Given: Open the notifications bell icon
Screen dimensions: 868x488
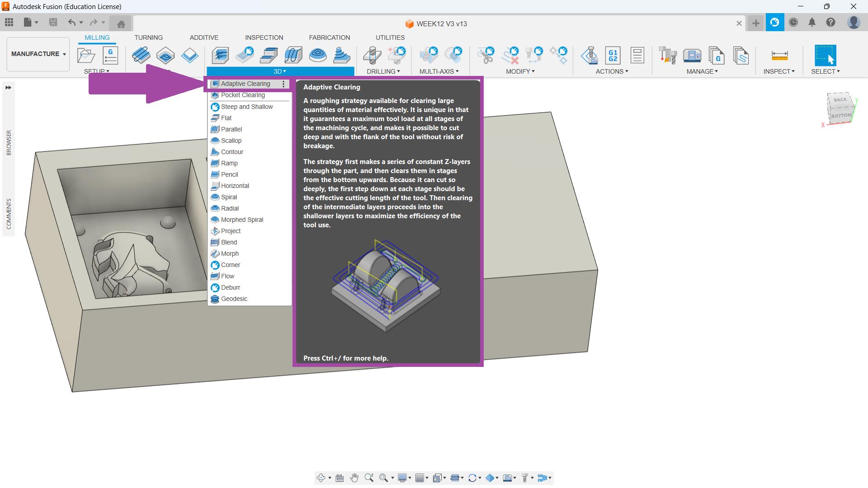Looking at the screenshot, I should [x=812, y=22].
